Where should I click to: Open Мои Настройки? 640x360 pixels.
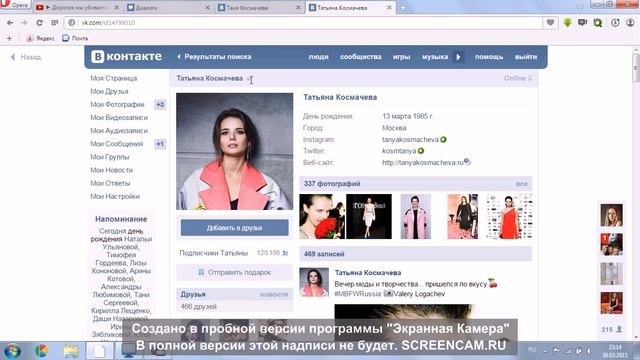pos(115,196)
